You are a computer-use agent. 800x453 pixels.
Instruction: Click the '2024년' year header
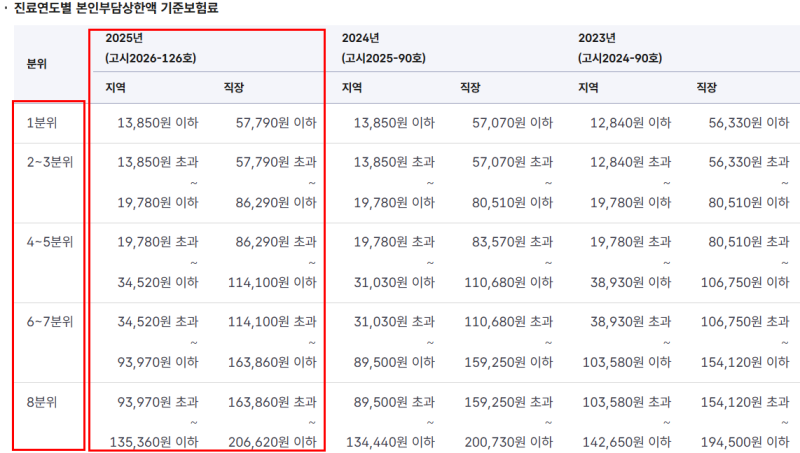(x=360, y=38)
